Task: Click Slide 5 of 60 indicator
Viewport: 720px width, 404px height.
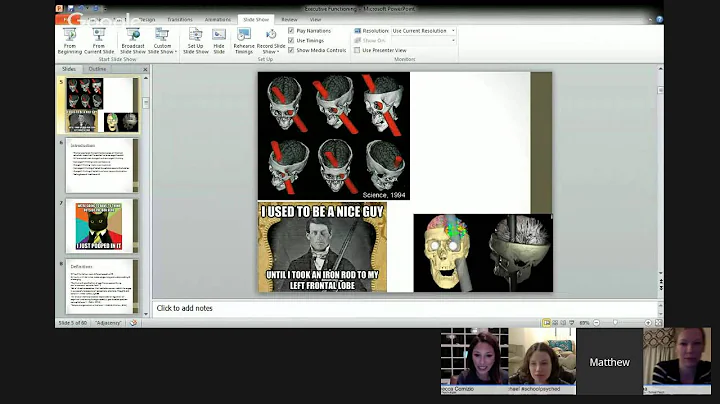Action: click(73, 323)
